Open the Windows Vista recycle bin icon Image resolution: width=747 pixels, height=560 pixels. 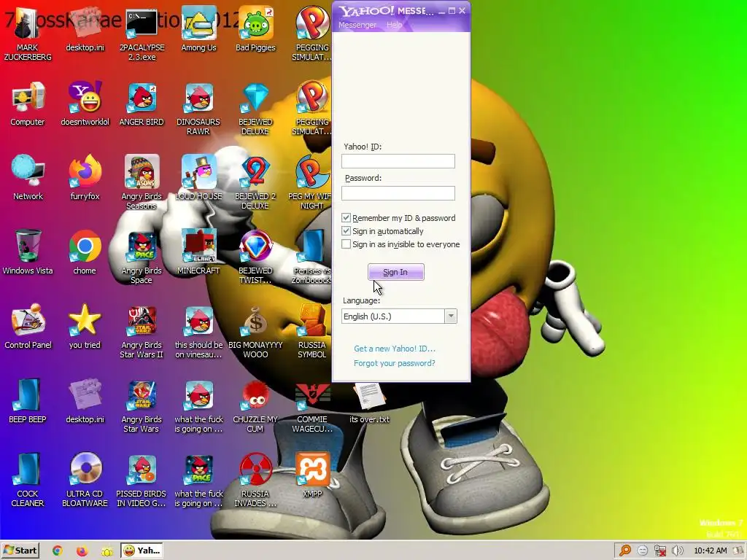(28, 252)
